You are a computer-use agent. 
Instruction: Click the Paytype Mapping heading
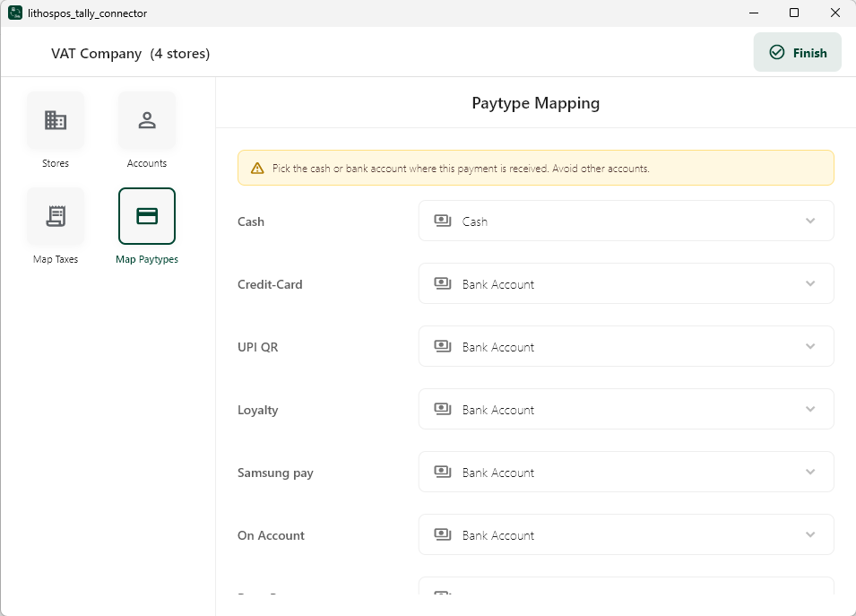[535, 103]
